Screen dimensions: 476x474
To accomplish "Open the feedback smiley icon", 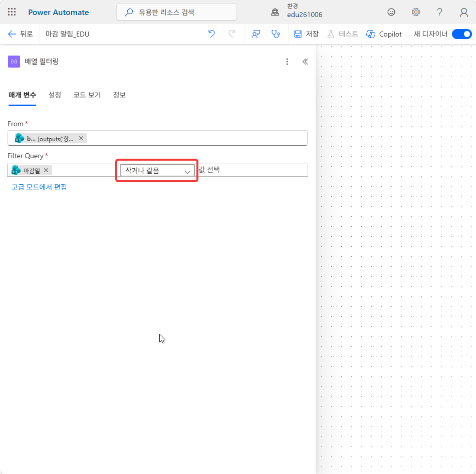I will click(391, 12).
